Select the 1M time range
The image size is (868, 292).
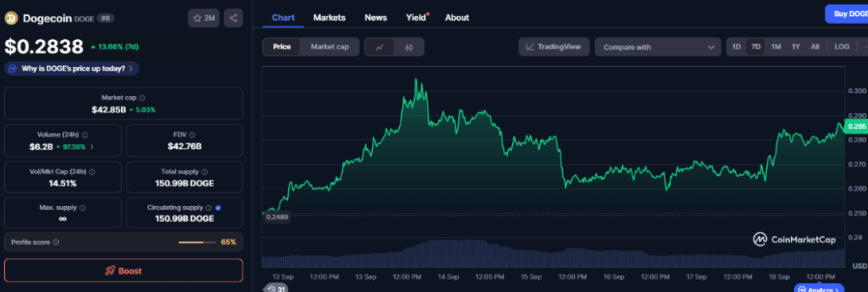[x=776, y=47]
